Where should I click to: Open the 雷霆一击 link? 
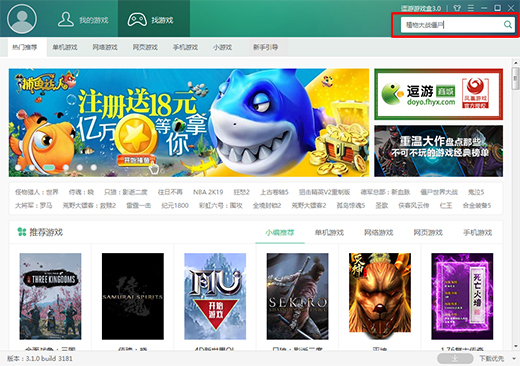tap(138, 205)
